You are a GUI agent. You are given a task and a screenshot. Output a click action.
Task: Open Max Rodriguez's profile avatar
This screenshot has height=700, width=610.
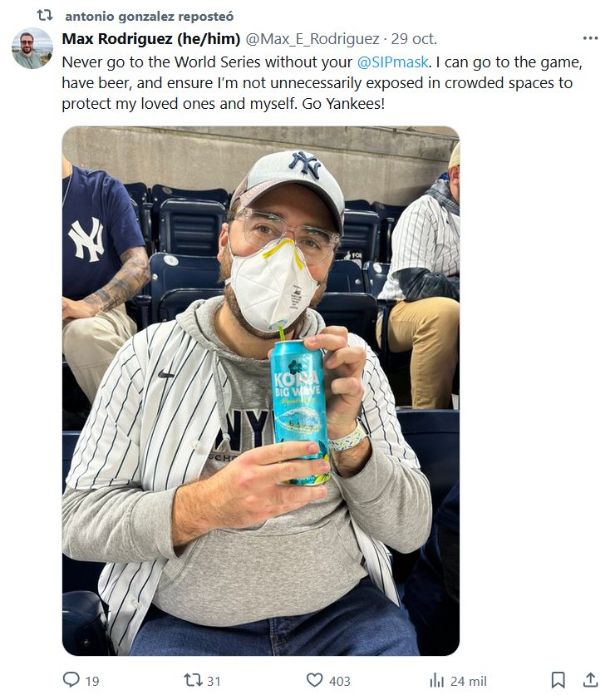(x=32, y=48)
